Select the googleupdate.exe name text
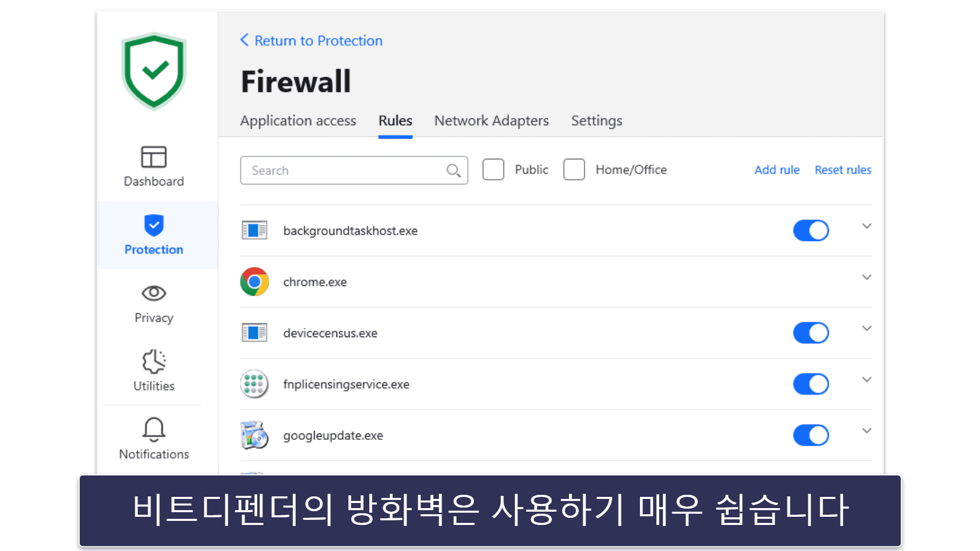Image resolution: width=980 pixels, height=551 pixels. (x=333, y=436)
